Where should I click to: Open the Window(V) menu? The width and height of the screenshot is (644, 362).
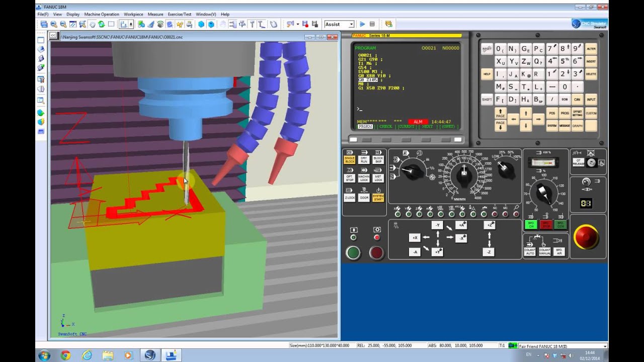206,15
